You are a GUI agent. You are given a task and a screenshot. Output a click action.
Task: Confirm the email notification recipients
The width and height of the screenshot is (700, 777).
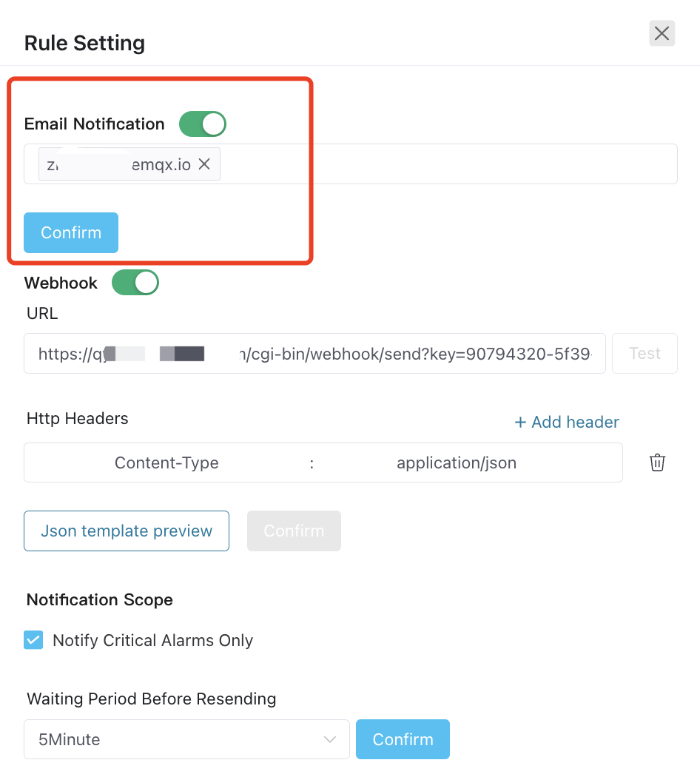[71, 232]
